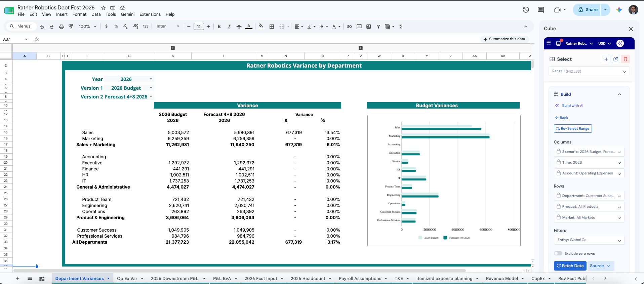Insert comment icon in toolbar
This screenshot has height=284, width=644.
(x=359, y=27)
